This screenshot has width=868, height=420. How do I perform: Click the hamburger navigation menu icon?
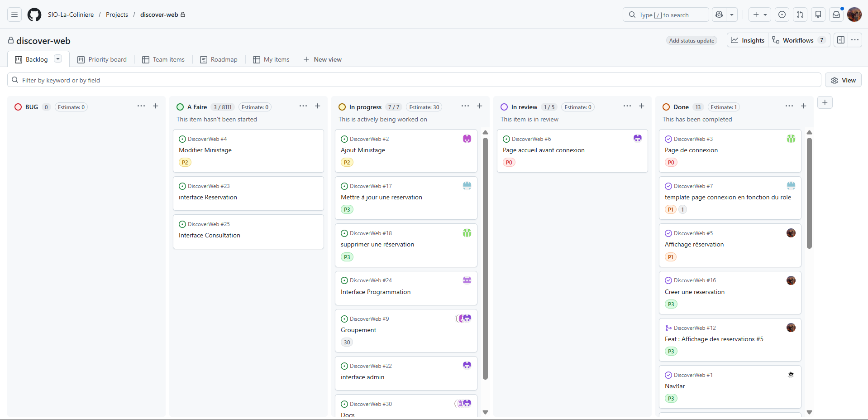pos(14,14)
